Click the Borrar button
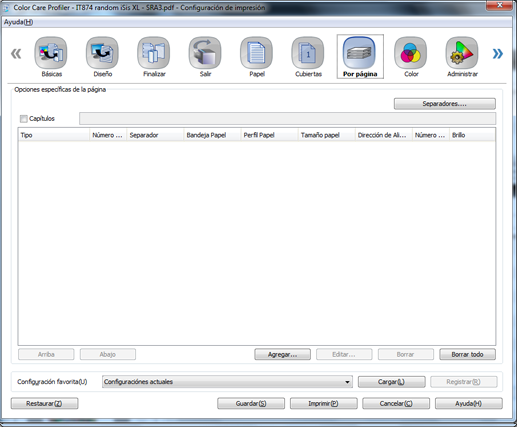517x427 pixels. point(406,354)
